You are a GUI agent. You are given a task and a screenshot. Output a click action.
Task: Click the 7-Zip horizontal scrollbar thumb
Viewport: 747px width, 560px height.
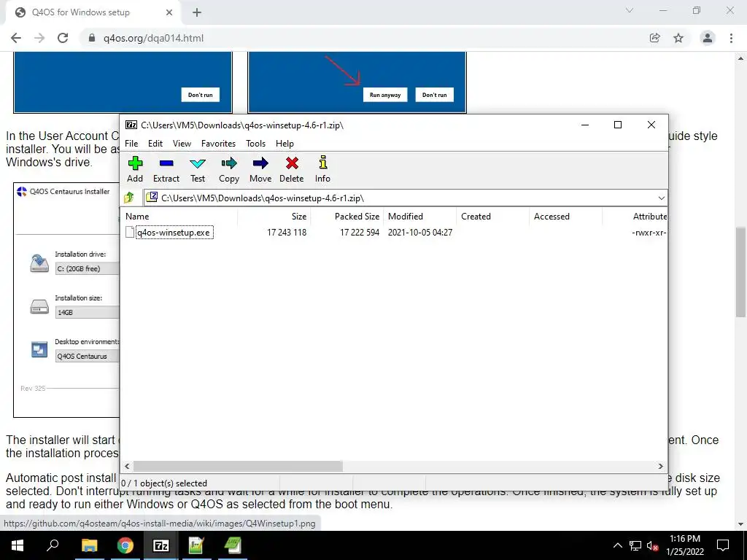point(238,466)
